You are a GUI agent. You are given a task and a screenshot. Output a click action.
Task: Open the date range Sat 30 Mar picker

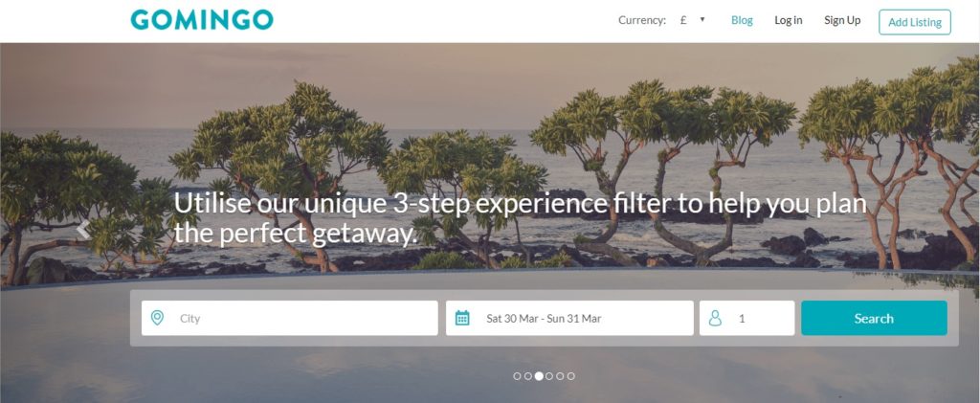569,318
